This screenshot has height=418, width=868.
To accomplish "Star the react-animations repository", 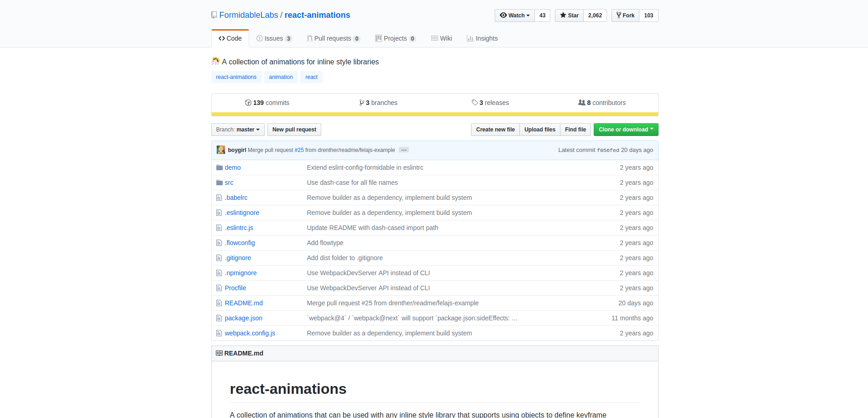I will (x=569, y=16).
